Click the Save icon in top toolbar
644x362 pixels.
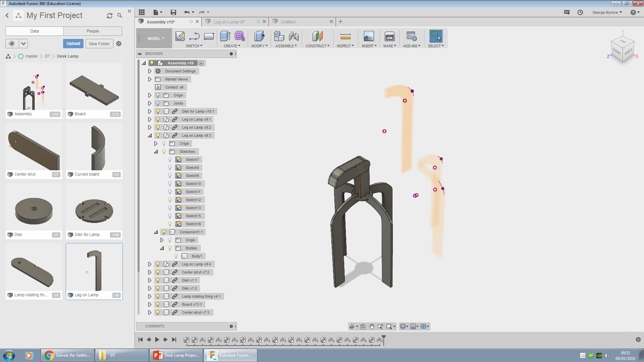(x=173, y=12)
